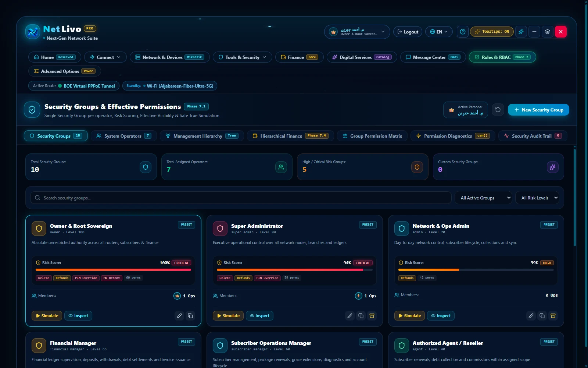Screen dimensions: 588x368
Task: Archive the Network & Ops Admin group
Action: tap(553, 316)
